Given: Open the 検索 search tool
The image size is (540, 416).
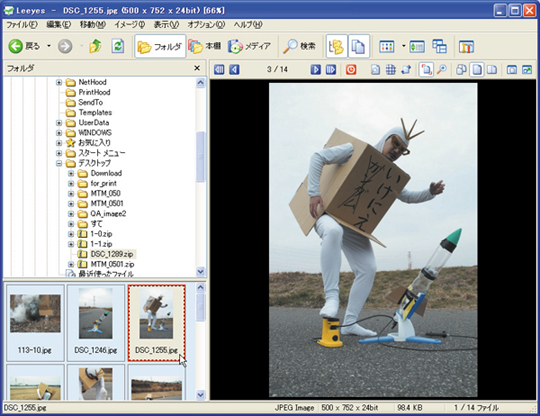Looking at the screenshot, I should (299, 46).
